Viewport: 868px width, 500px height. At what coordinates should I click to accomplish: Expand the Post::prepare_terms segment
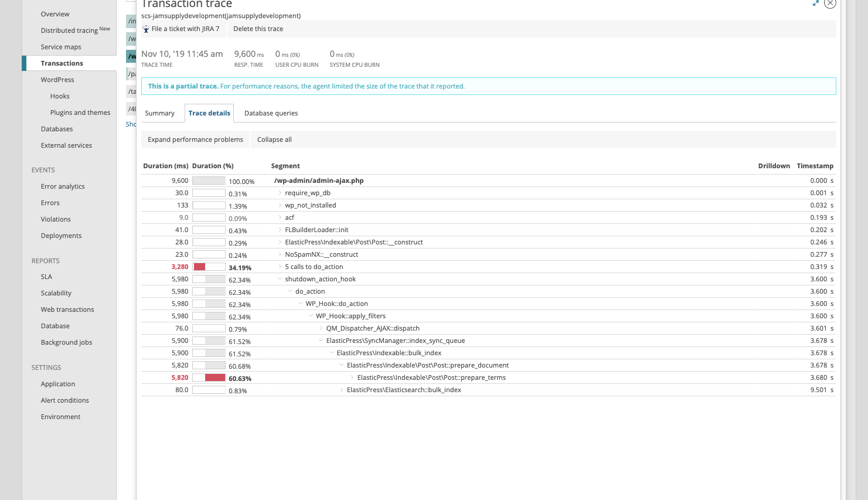click(x=352, y=377)
